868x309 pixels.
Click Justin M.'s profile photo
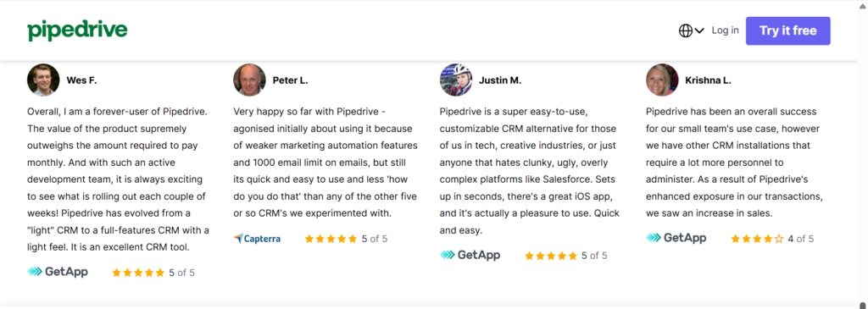(455, 80)
